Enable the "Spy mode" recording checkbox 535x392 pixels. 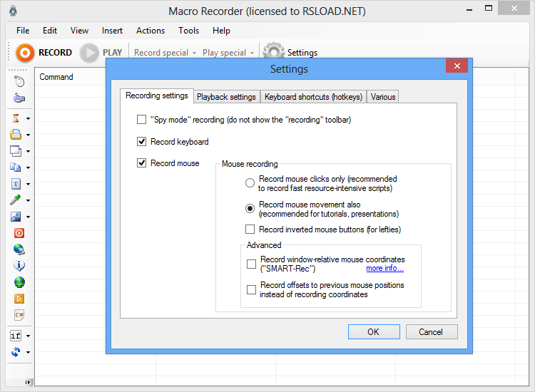point(142,120)
